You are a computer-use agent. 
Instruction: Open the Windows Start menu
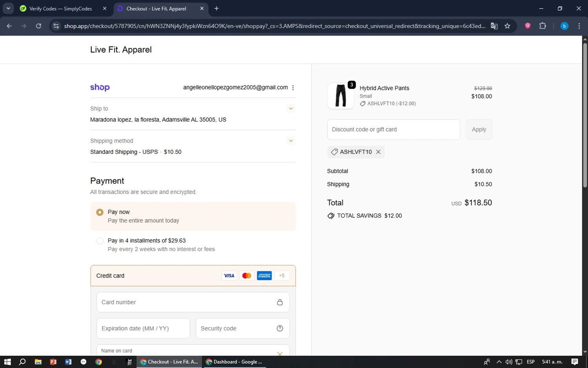(7, 362)
